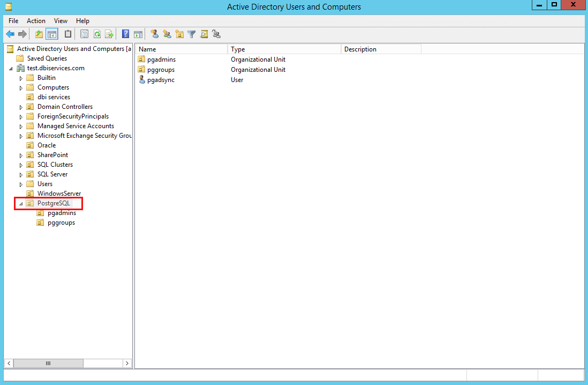Select SQL Server in the tree
This screenshot has width=588, height=385.
(x=52, y=174)
